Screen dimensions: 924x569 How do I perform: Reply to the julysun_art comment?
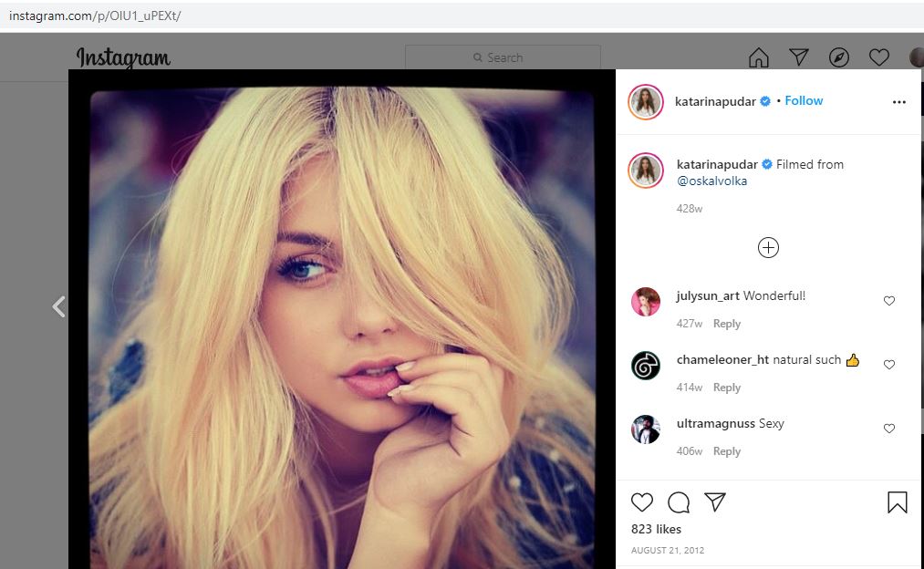(x=726, y=324)
